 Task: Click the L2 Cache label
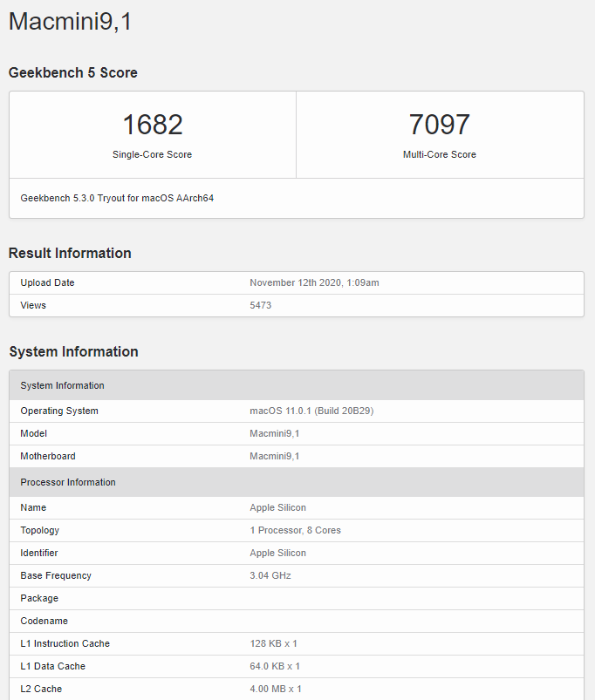coord(41,690)
